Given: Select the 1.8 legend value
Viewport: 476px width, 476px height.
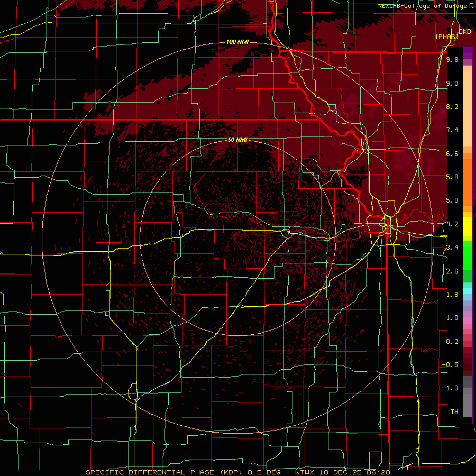Looking at the screenshot, I should coord(452,295).
